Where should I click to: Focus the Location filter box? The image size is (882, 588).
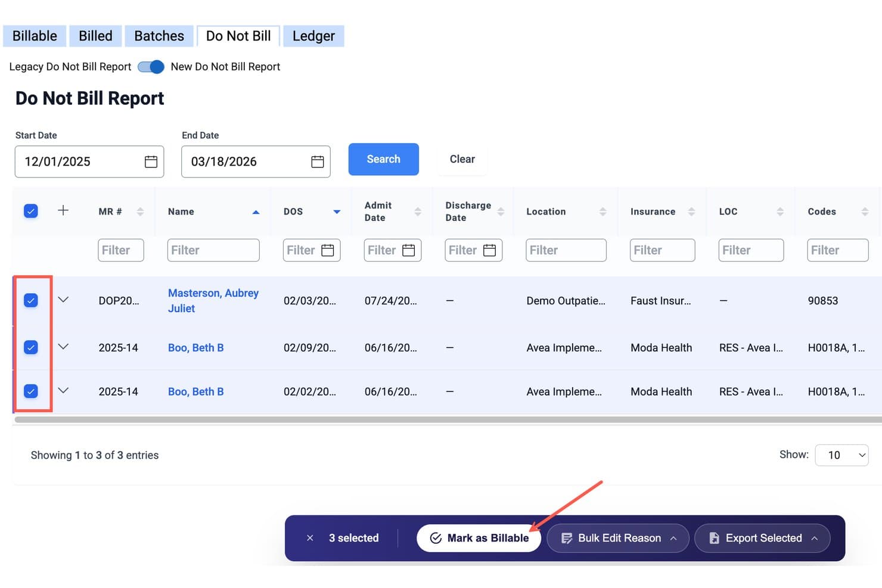[566, 250]
